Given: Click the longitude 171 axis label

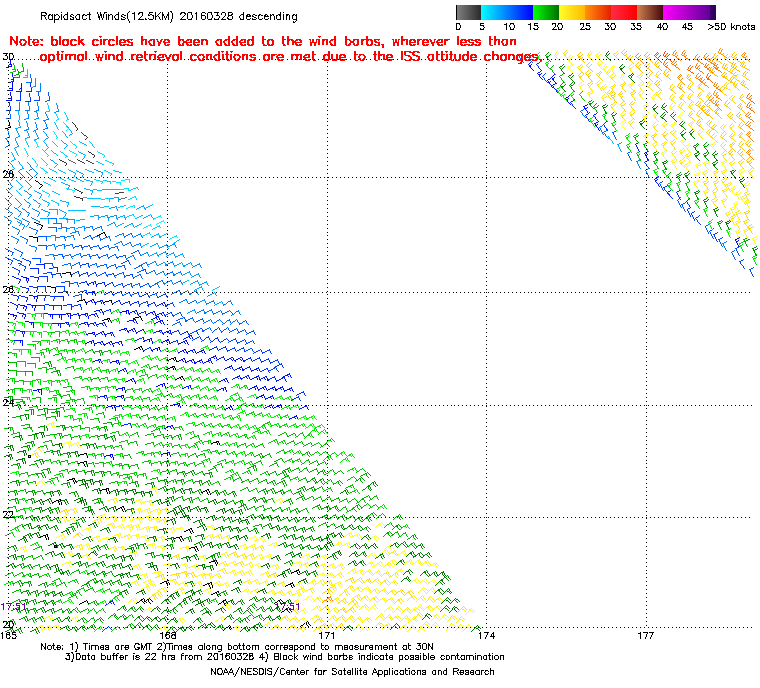Looking at the screenshot, I should point(327,635).
